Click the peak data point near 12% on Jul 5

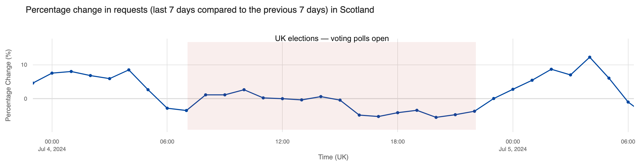[590, 57]
